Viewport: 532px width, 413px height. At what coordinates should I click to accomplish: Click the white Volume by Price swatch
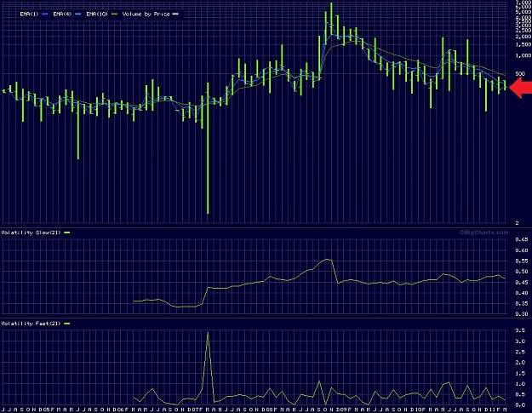pyautogui.click(x=175, y=14)
